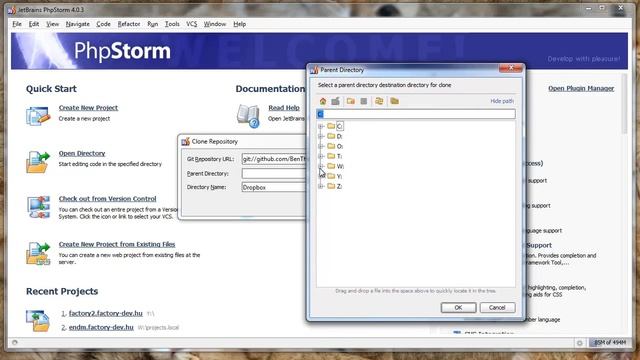
Task: Click the icon beside the memory indicator
Action: pos(580,343)
